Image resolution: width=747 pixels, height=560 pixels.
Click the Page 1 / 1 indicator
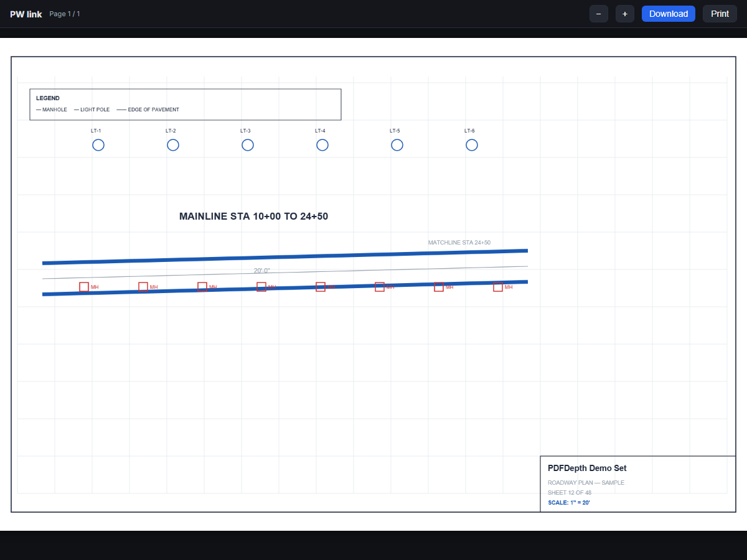click(x=65, y=14)
